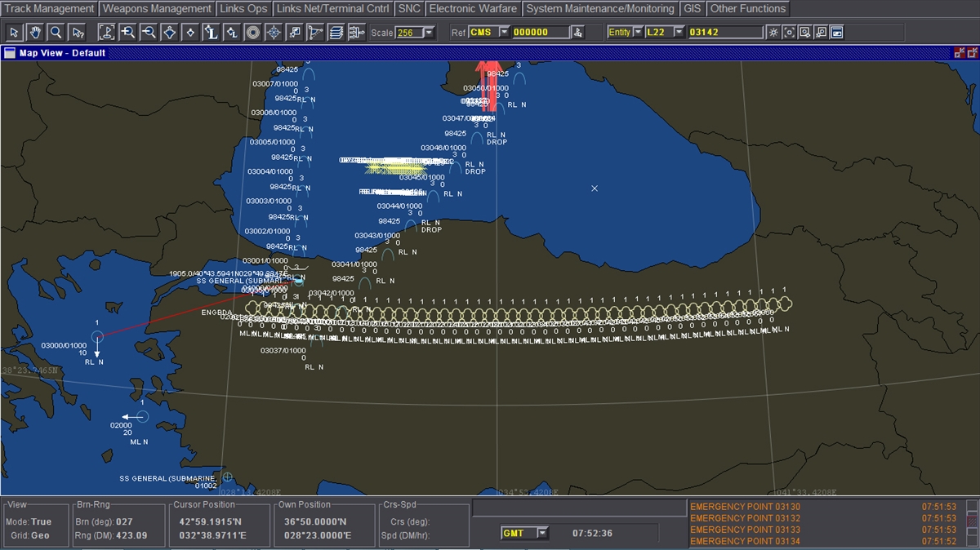Open the Scale 256 dropdown
The image size is (980, 550).
tap(429, 33)
